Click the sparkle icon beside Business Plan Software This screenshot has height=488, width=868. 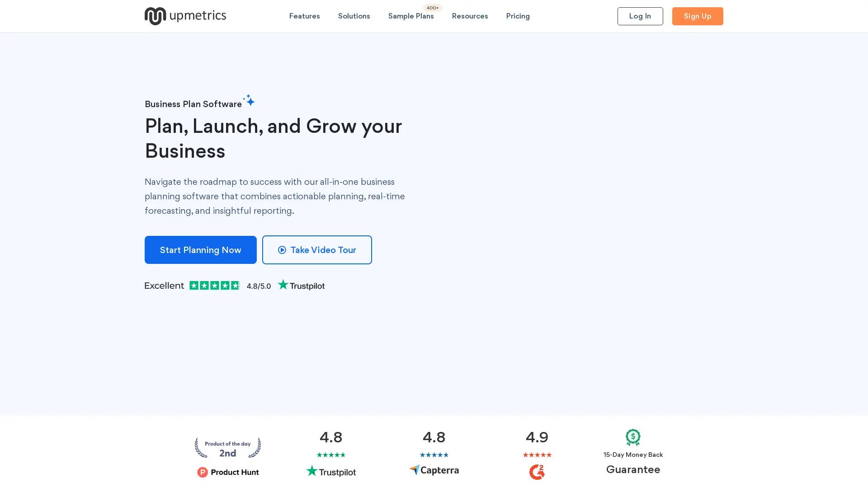249,101
